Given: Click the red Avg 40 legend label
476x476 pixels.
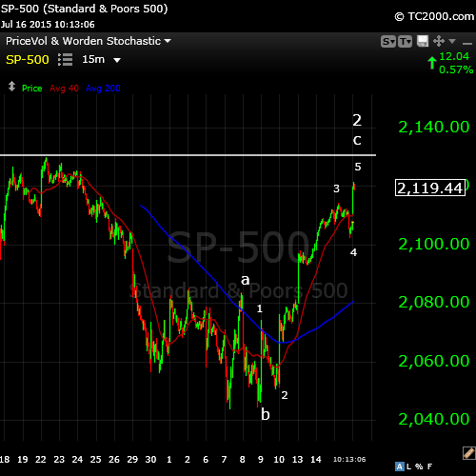Looking at the screenshot, I should point(64,89).
